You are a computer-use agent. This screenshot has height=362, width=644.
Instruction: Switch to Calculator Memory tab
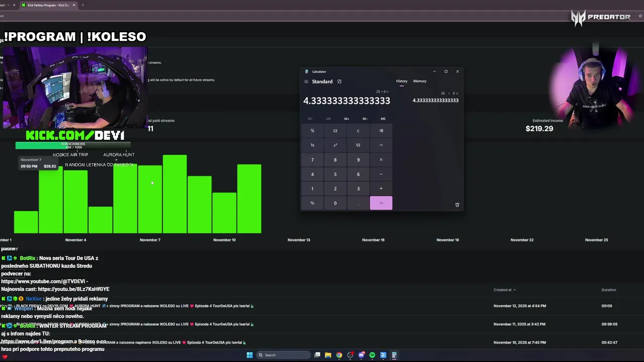point(420,81)
